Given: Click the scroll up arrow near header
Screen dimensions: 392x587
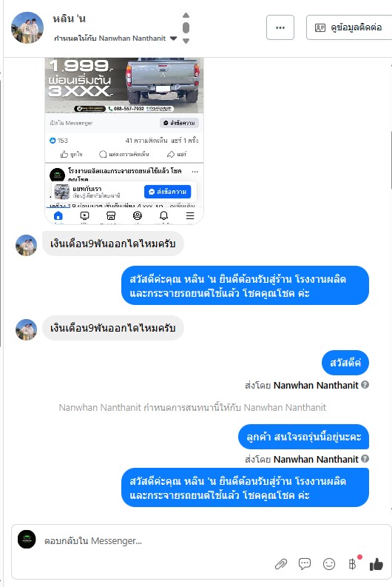Looking at the screenshot, I should (x=186, y=16).
